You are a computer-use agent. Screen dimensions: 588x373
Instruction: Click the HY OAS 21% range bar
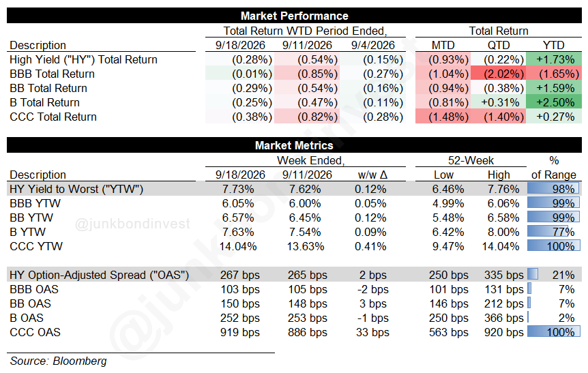533,274
